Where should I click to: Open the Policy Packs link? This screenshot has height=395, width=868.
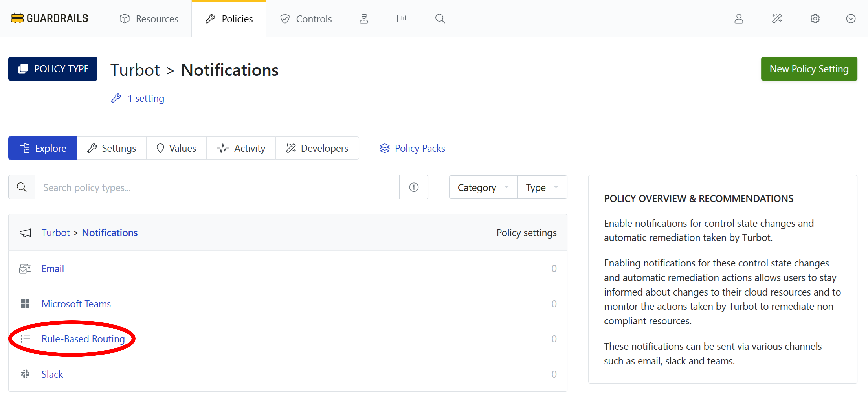pos(412,148)
